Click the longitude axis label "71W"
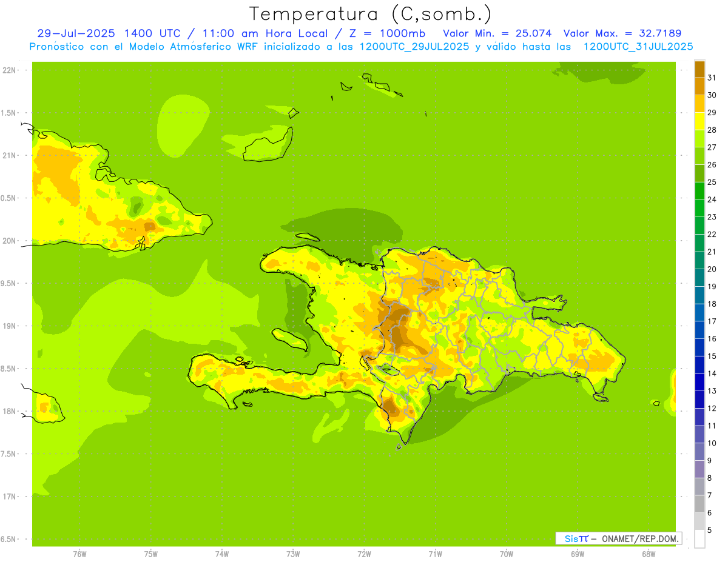Viewport: 728px width, 562px height. point(435,554)
